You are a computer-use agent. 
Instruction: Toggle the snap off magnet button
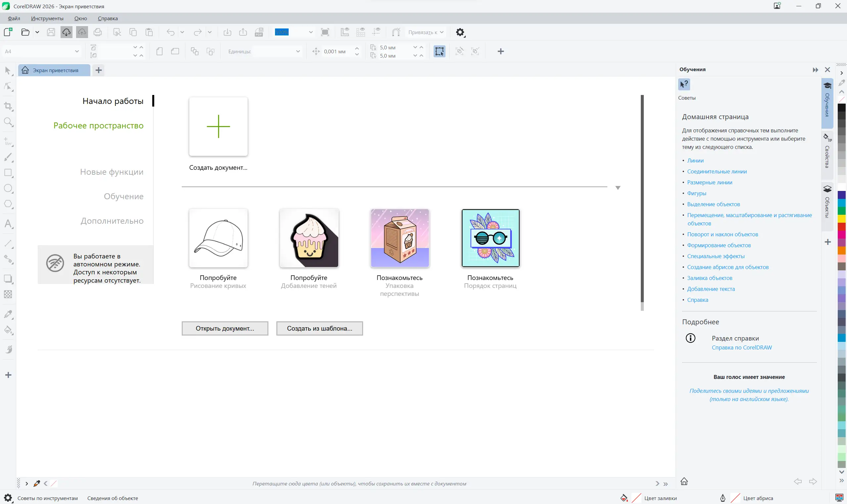[396, 32]
